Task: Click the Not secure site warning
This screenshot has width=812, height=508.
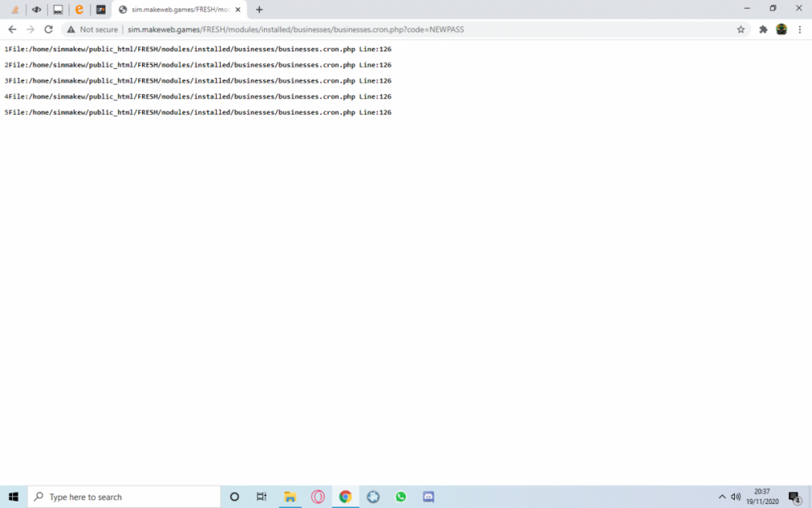Action: click(92, 29)
